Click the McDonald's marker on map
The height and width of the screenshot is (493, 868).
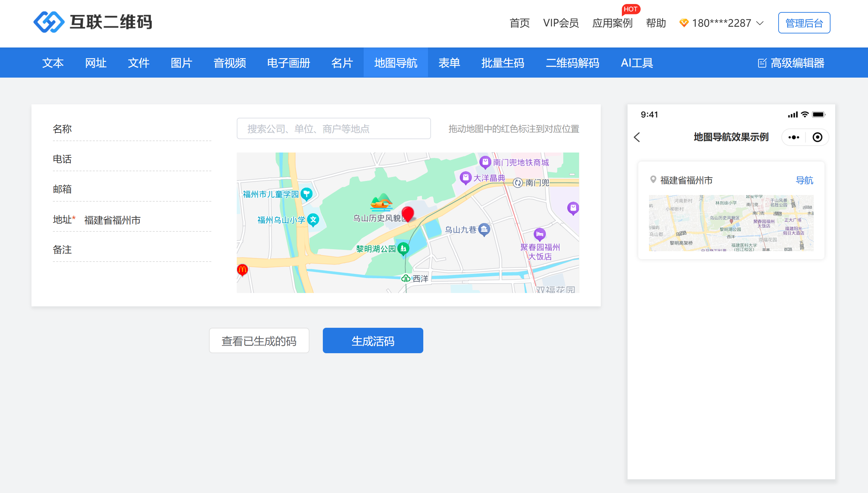point(242,270)
